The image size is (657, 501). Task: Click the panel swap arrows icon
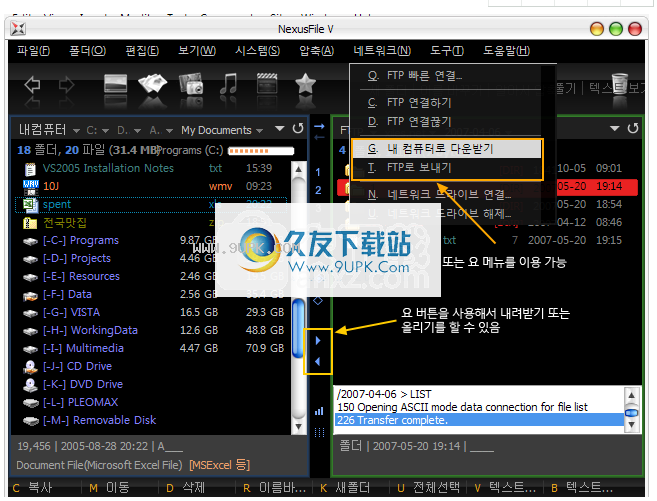pyautogui.click(x=319, y=132)
